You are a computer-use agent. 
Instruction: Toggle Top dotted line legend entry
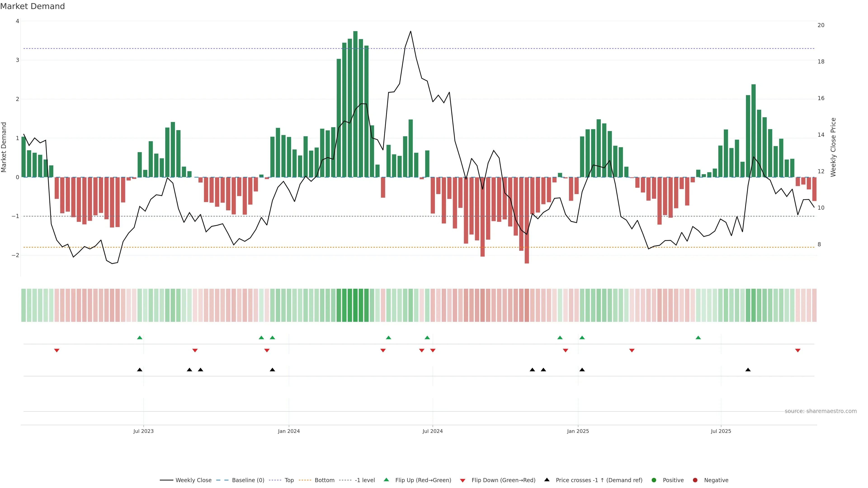pyautogui.click(x=289, y=480)
